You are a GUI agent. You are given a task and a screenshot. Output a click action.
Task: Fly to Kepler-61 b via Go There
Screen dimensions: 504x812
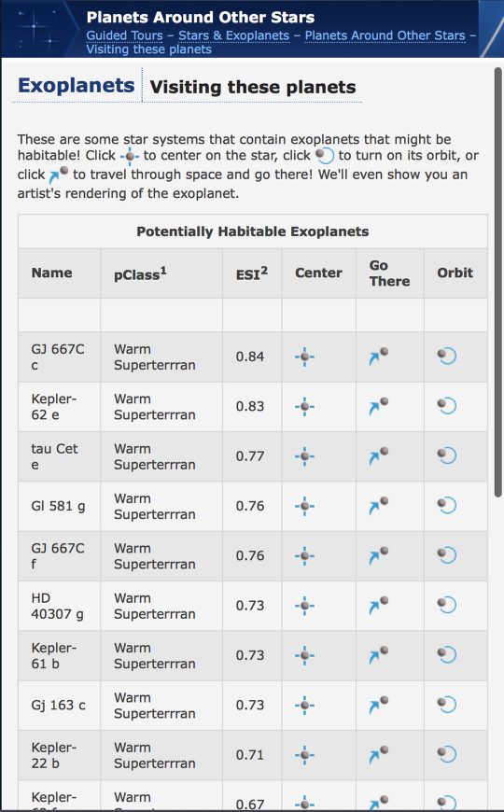click(379, 655)
